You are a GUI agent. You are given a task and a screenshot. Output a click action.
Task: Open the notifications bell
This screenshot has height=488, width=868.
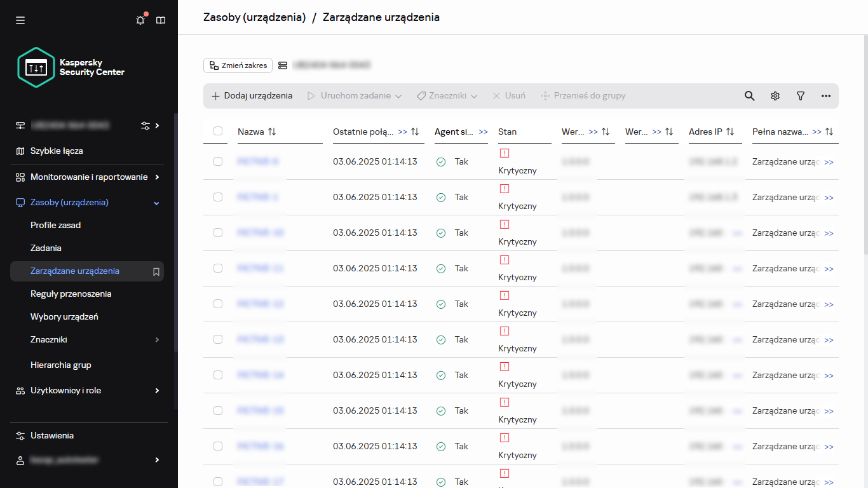pos(140,20)
